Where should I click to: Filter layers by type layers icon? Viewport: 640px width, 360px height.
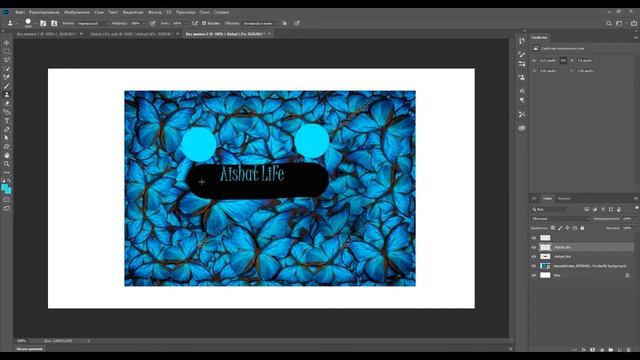coord(603,209)
